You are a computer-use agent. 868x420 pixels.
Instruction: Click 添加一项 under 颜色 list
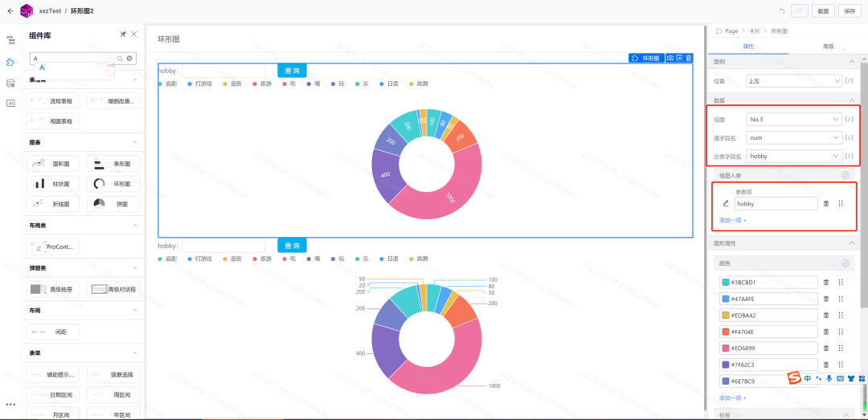pyautogui.click(x=732, y=398)
